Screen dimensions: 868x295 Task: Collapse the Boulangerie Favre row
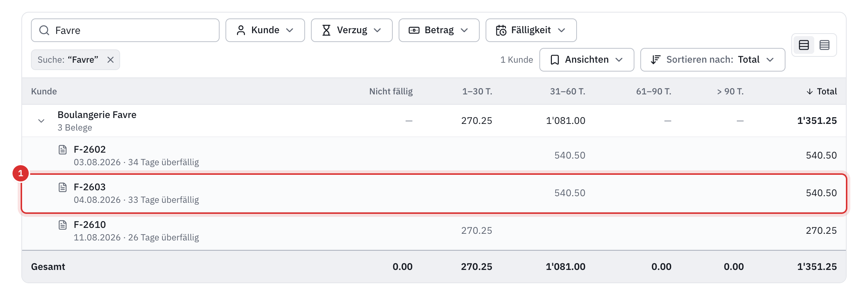click(x=41, y=121)
